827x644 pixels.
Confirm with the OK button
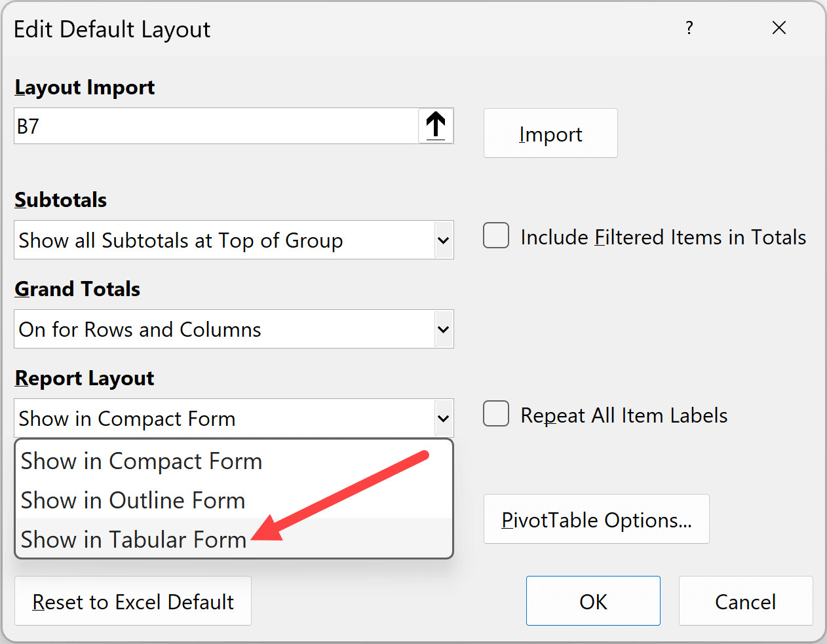point(593,601)
